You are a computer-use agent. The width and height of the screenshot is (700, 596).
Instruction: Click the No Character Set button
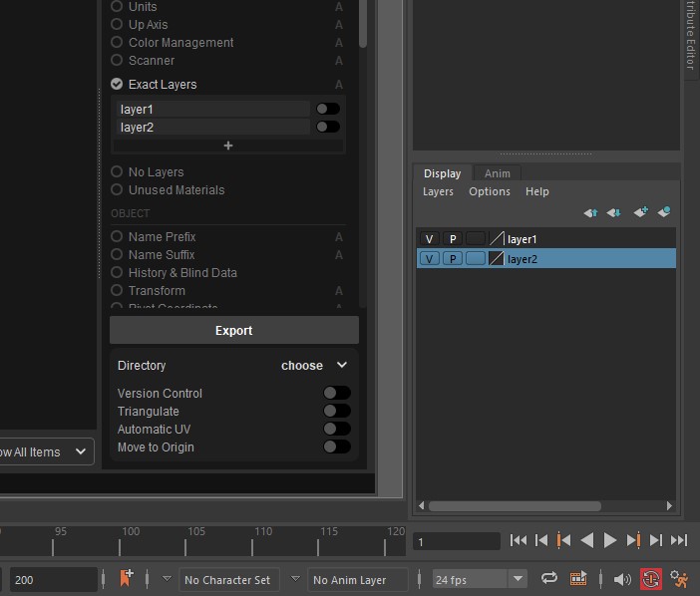pyautogui.click(x=229, y=579)
